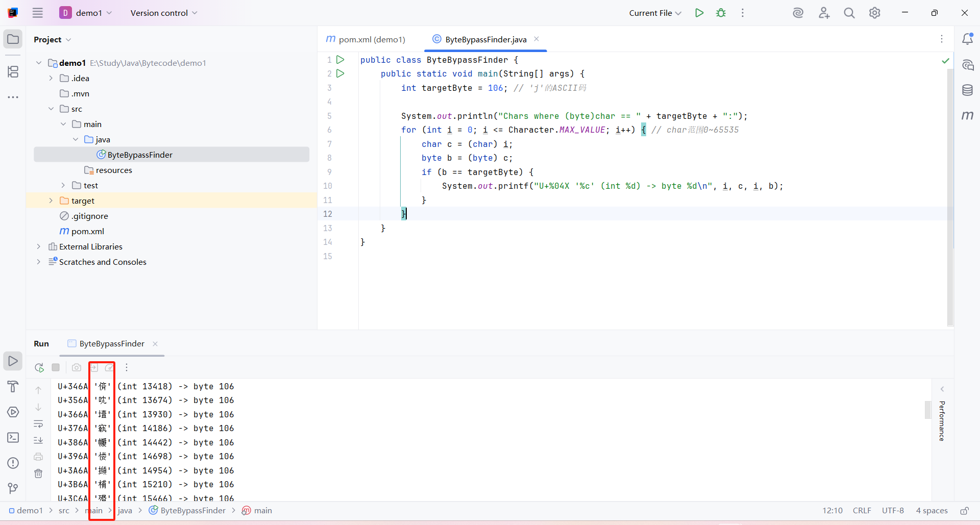Start debugging with the bug icon

[721, 13]
